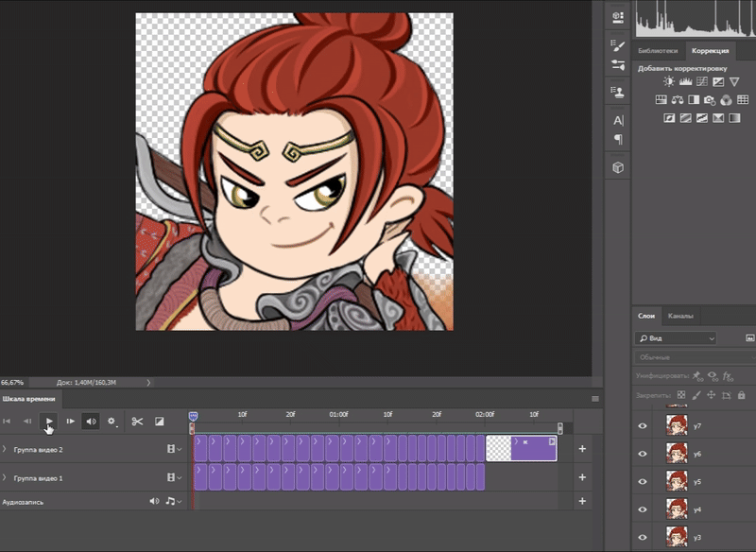Select the Слои tab
The width and height of the screenshot is (756, 552).
pos(646,317)
